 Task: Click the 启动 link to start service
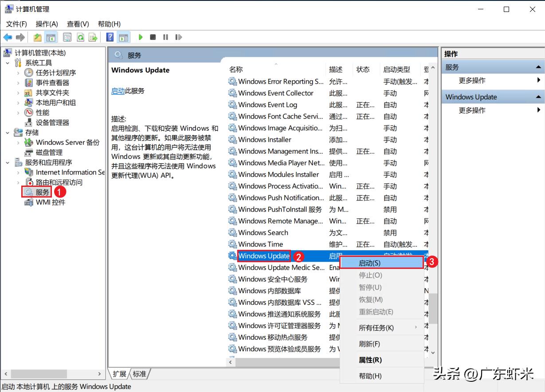(118, 91)
